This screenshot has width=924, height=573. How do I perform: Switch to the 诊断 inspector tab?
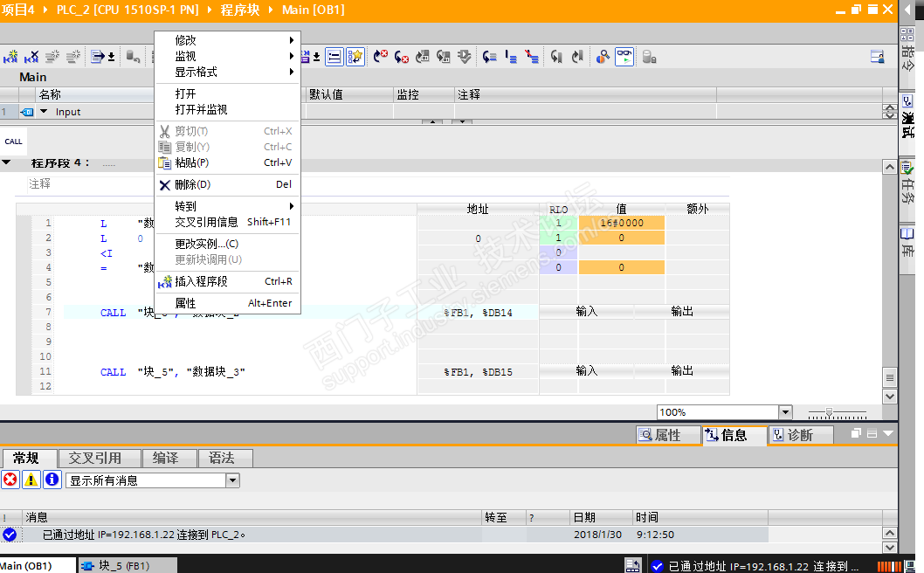tap(801, 435)
